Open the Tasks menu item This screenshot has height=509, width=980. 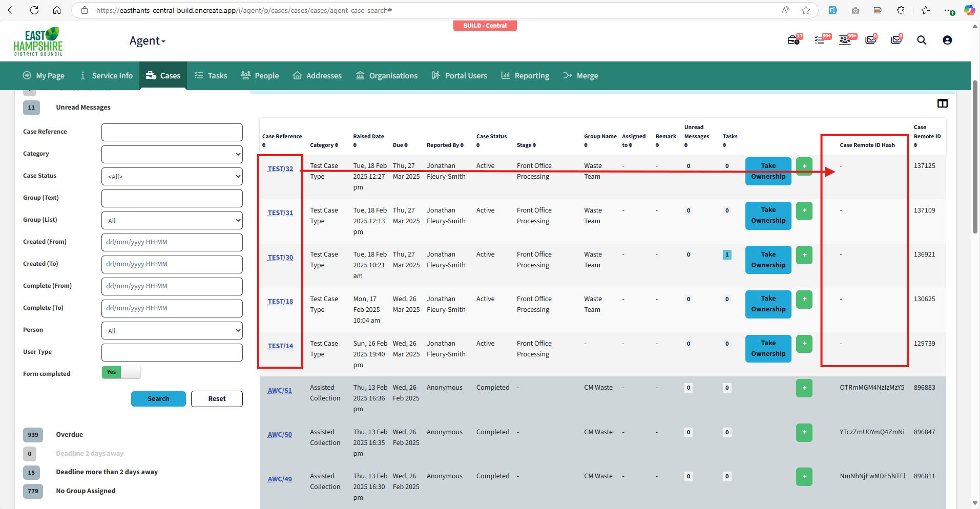tap(211, 76)
